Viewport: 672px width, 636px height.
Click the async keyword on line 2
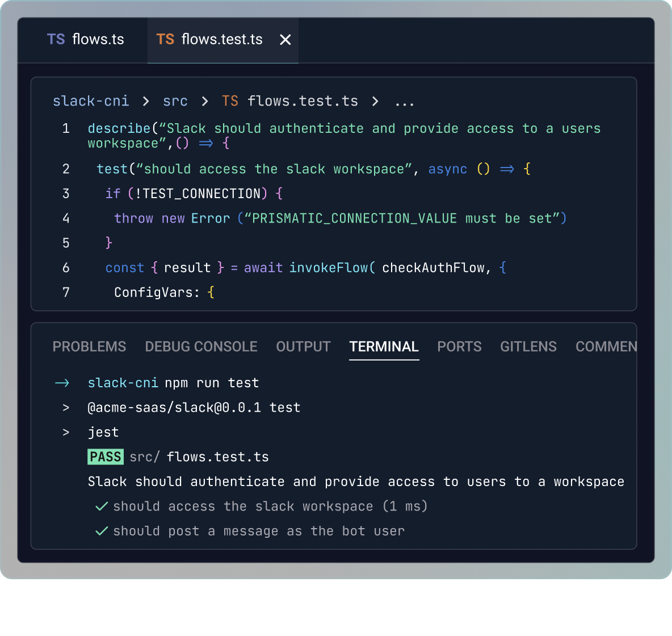[x=447, y=169]
